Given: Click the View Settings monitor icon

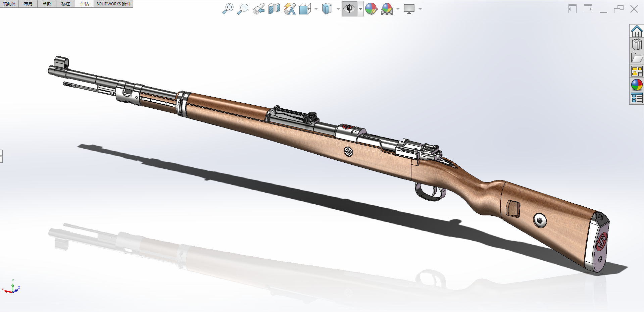Looking at the screenshot, I should point(409,9).
